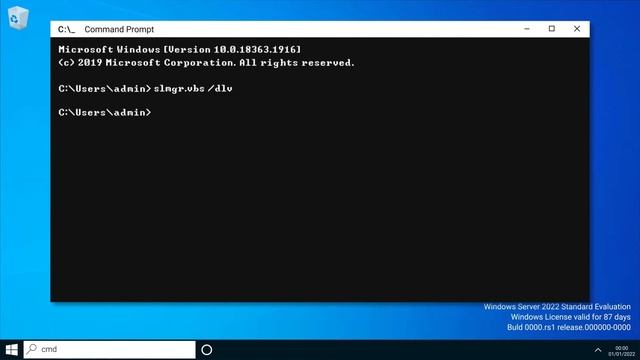Click the Command Prompt title text
Viewport: 640px width, 360px height.
[x=119, y=29]
